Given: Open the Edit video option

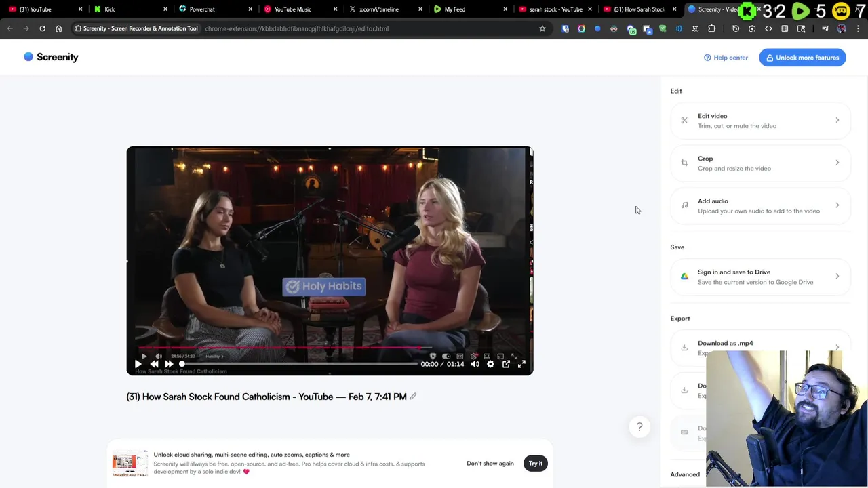Looking at the screenshot, I should click(x=760, y=121).
